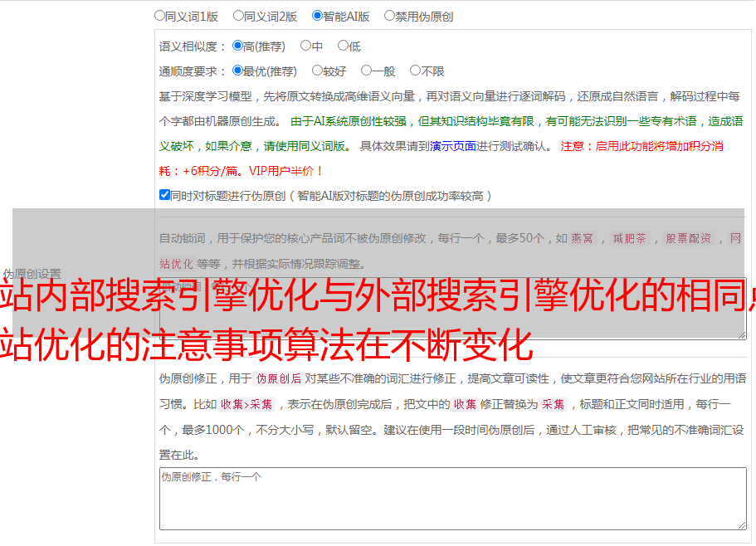Click the 减肥茶 example keyword
Image resolution: width=756 pixels, height=546 pixels.
(629, 238)
